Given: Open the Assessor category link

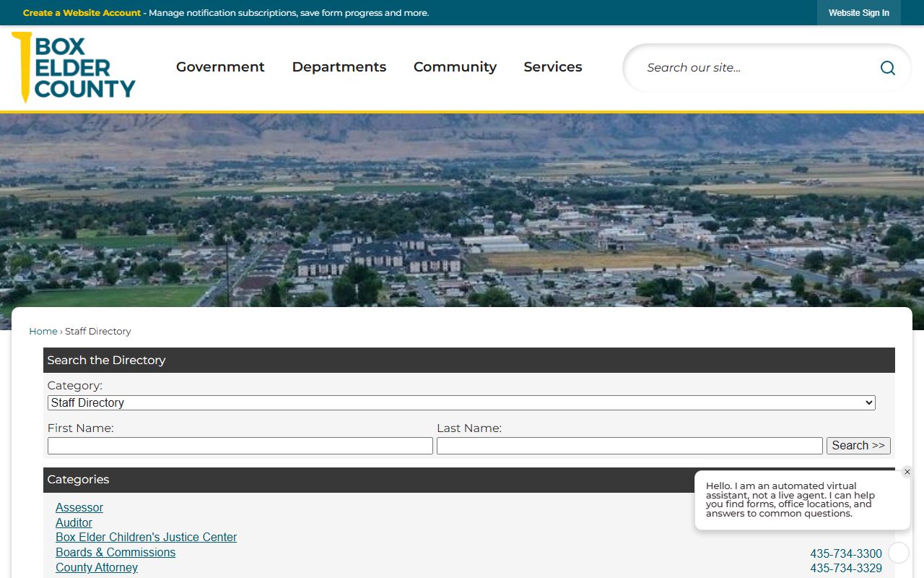Looking at the screenshot, I should point(79,508).
